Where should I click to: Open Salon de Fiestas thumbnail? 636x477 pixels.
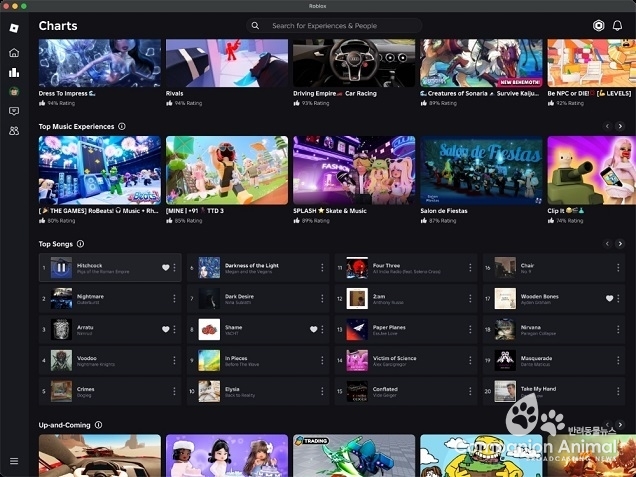tap(481, 170)
